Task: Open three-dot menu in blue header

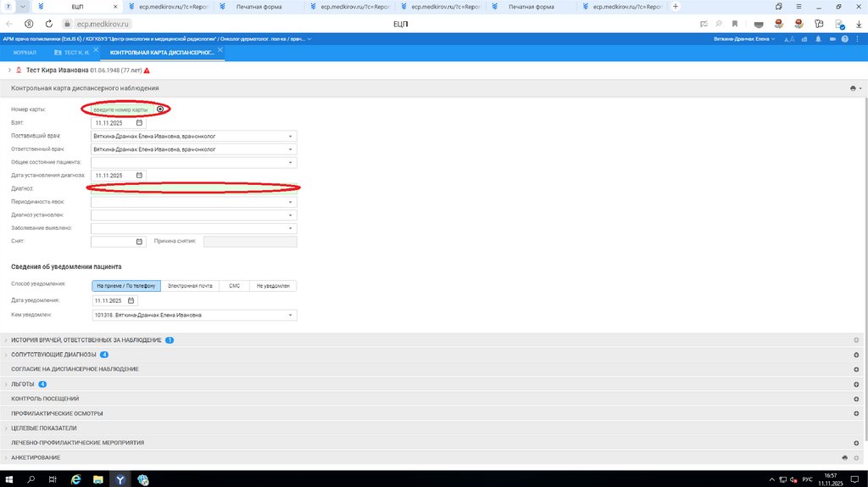Action: pos(858,39)
